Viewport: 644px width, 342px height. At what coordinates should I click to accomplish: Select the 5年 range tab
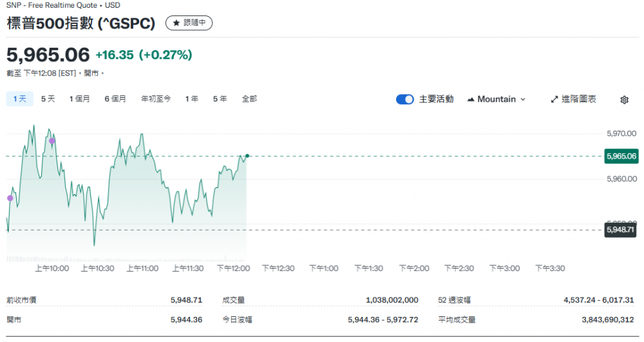coord(220,99)
